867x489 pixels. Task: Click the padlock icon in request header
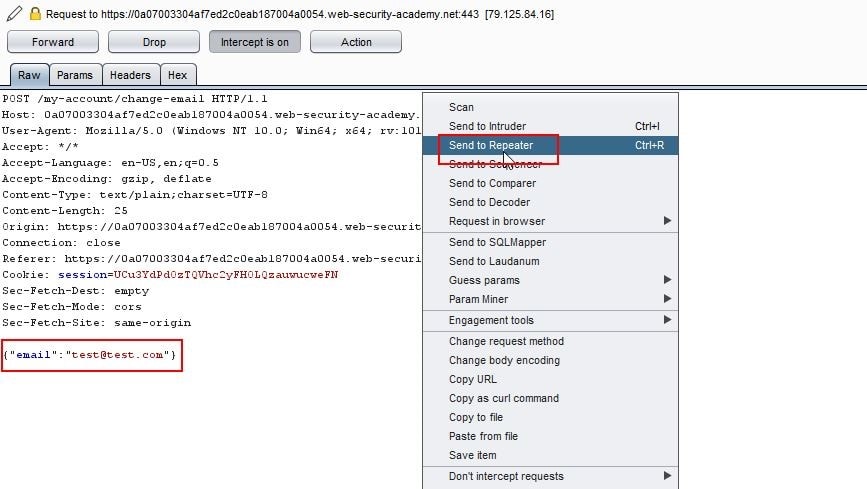pyautogui.click(x=35, y=14)
